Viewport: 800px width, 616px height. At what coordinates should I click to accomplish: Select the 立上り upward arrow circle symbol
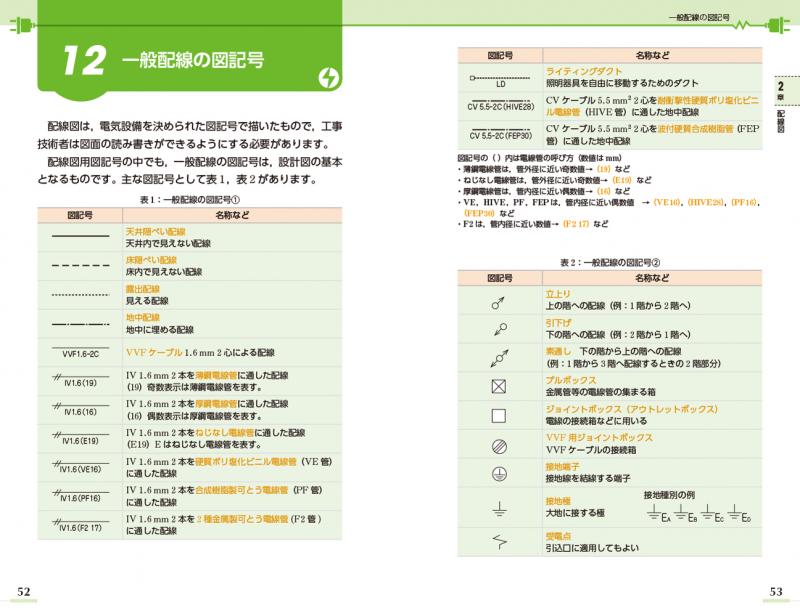pyautogui.click(x=498, y=303)
